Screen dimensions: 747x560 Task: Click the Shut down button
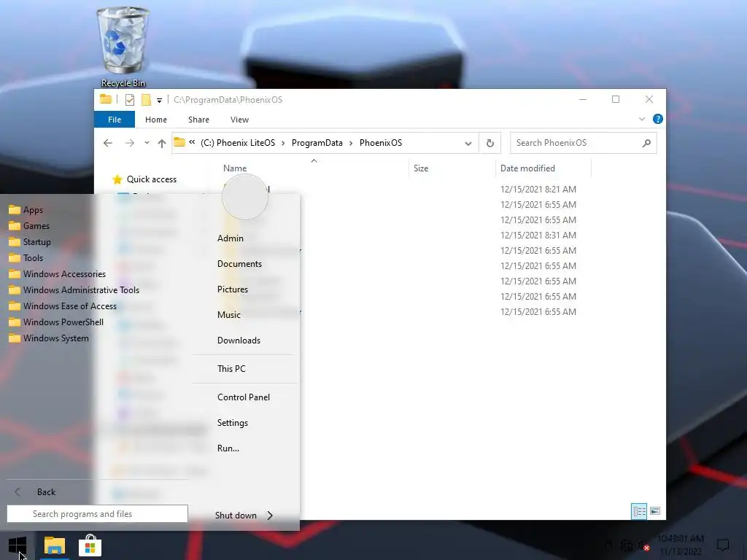[x=236, y=516]
